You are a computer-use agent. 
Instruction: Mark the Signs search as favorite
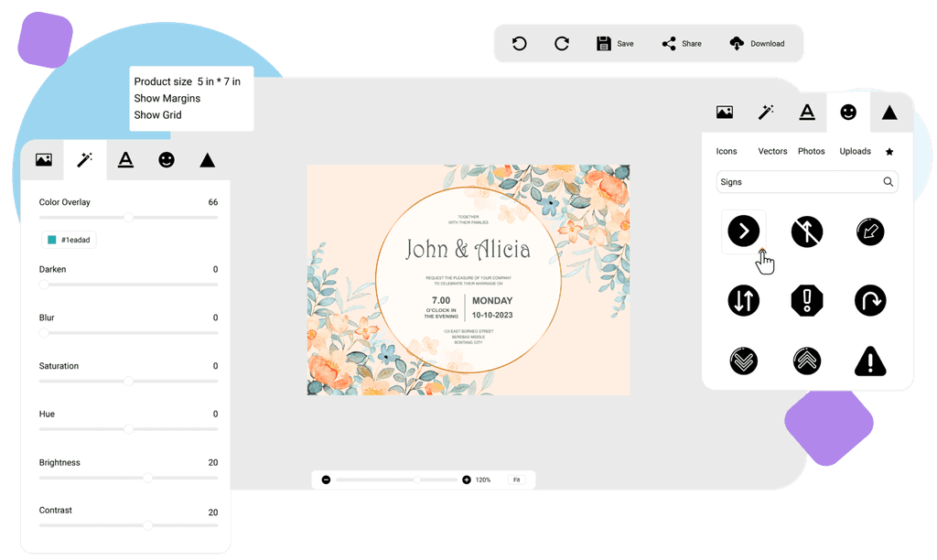click(x=889, y=151)
